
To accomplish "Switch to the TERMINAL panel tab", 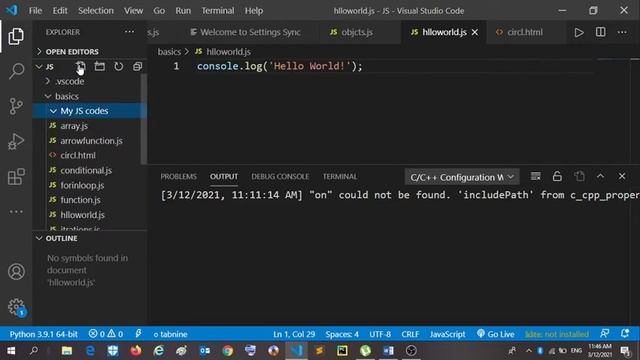I will (340, 176).
